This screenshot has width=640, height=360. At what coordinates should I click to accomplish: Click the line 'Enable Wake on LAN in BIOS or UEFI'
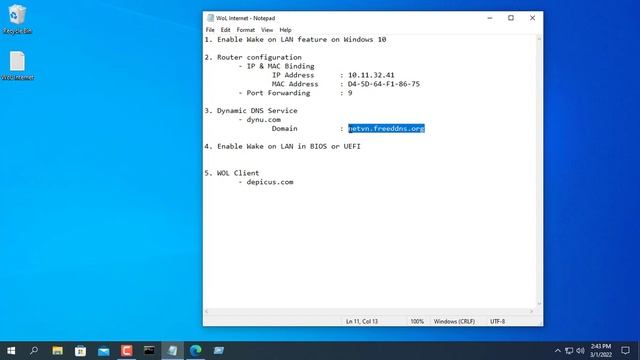pyautogui.click(x=282, y=146)
